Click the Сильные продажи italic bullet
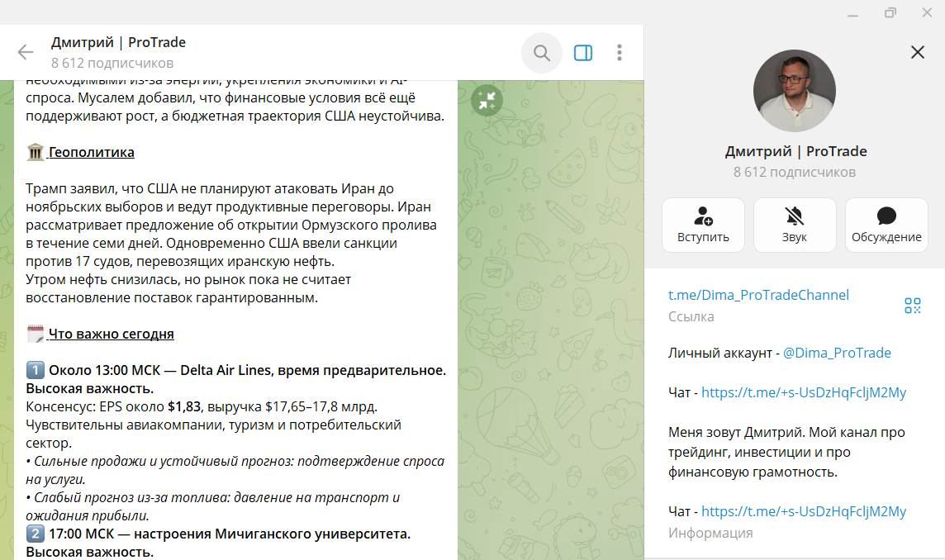The width and height of the screenshot is (945, 560). pos(235,470)
